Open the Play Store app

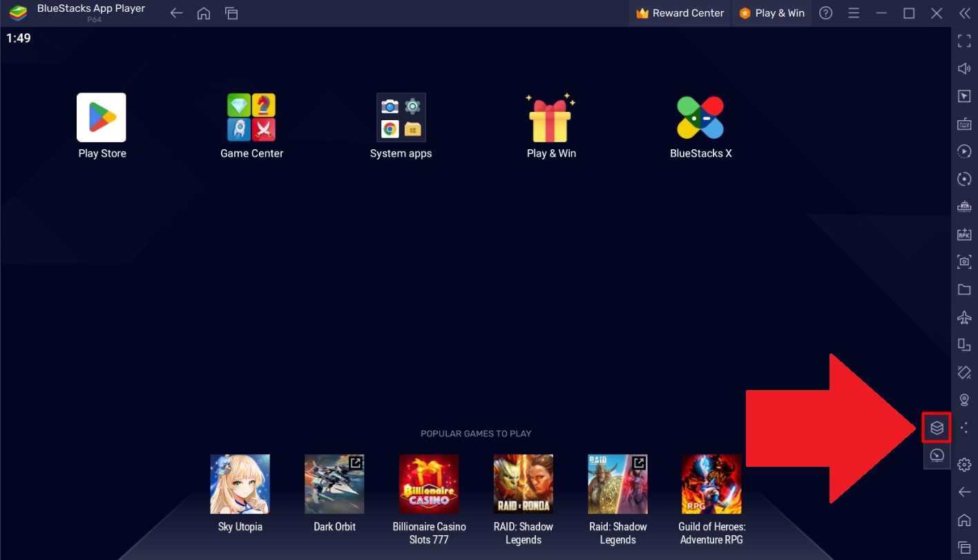click(102, 117)
